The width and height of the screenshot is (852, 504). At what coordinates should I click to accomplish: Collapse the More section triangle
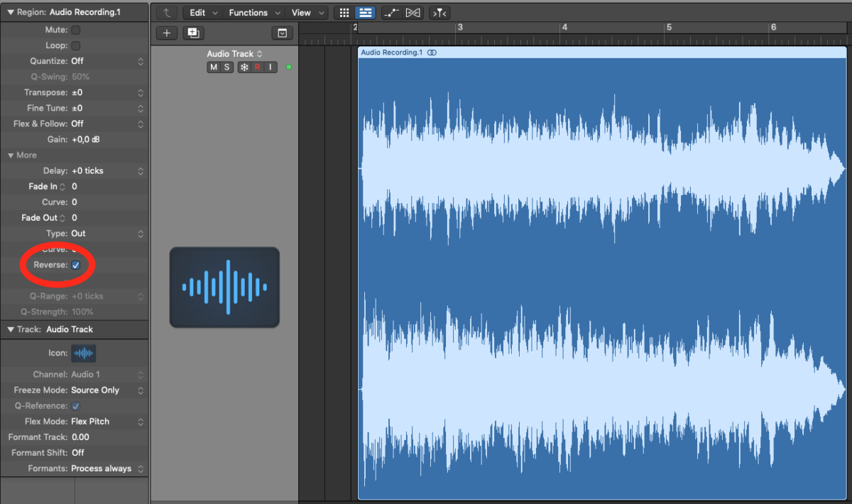(11, 155)
